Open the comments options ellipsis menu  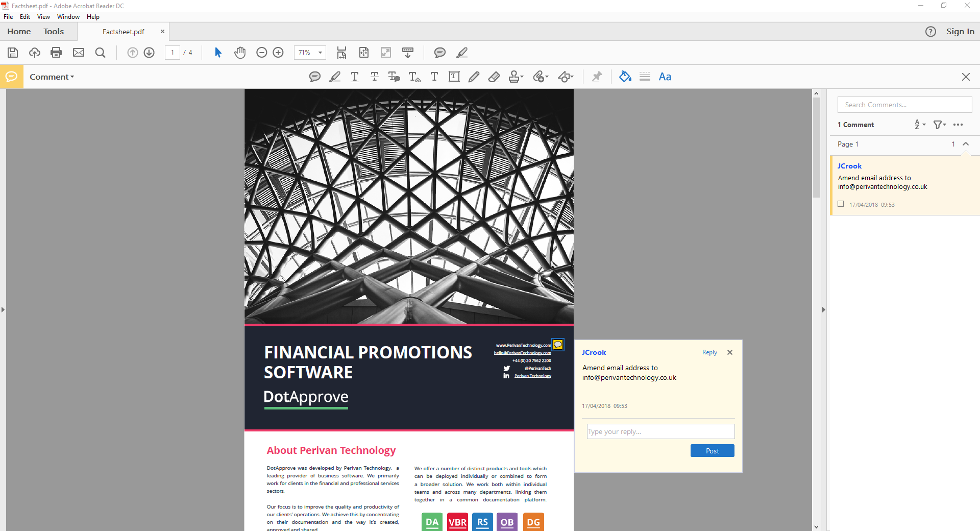[958, 125]
